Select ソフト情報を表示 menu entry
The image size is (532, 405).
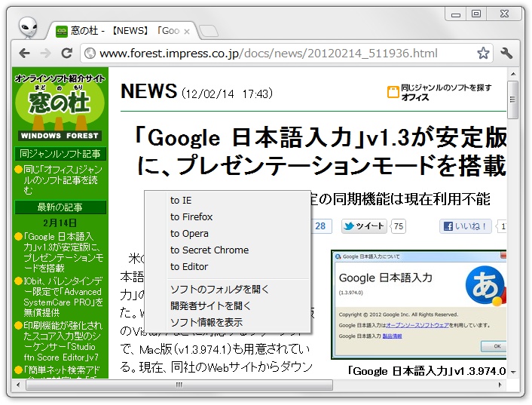tap(228, 323)
